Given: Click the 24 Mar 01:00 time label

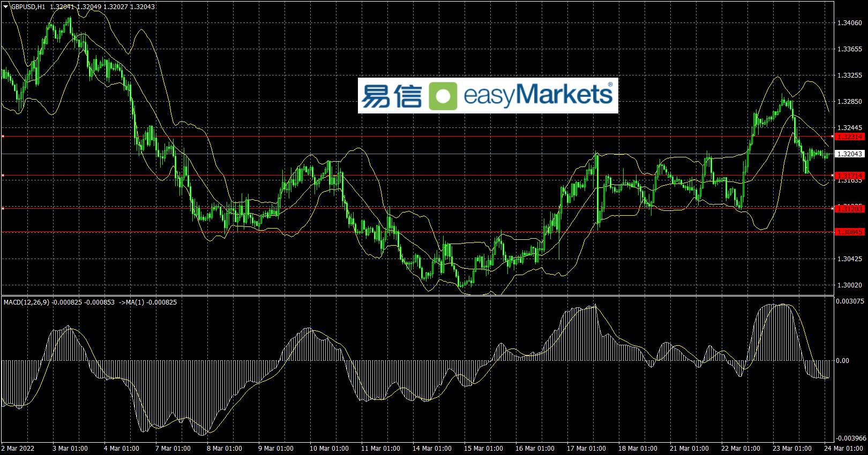Looking at the screenshot, I should 843,449.
